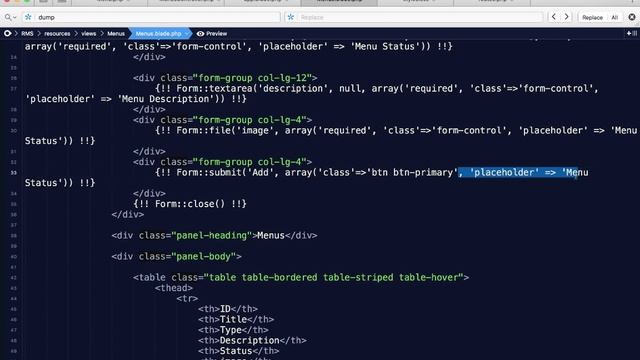640x360 pixels.
Task: Select the views breadcrumb folder
Action: coord(89,33)
